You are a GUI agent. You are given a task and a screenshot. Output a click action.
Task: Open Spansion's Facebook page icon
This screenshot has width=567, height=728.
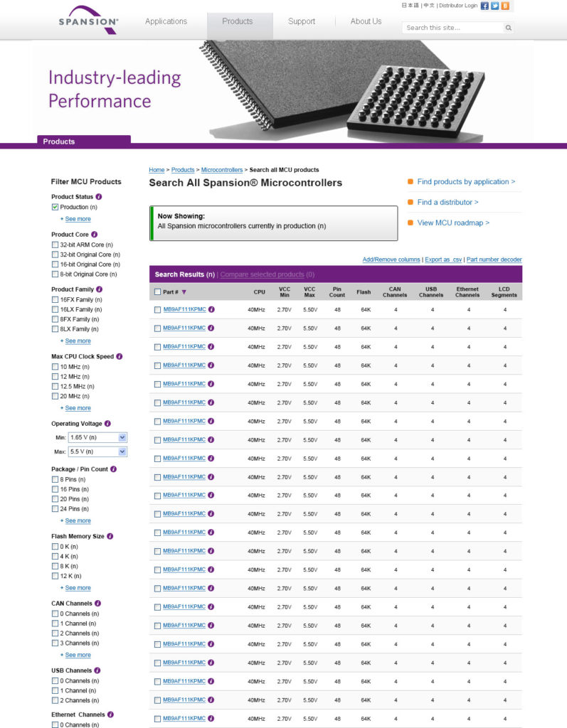pos(484,6)
